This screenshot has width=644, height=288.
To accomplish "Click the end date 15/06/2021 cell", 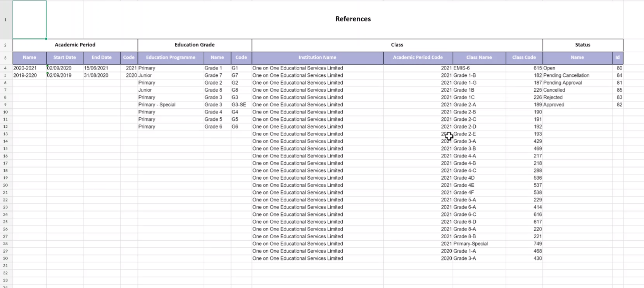I will click(102, 68).
